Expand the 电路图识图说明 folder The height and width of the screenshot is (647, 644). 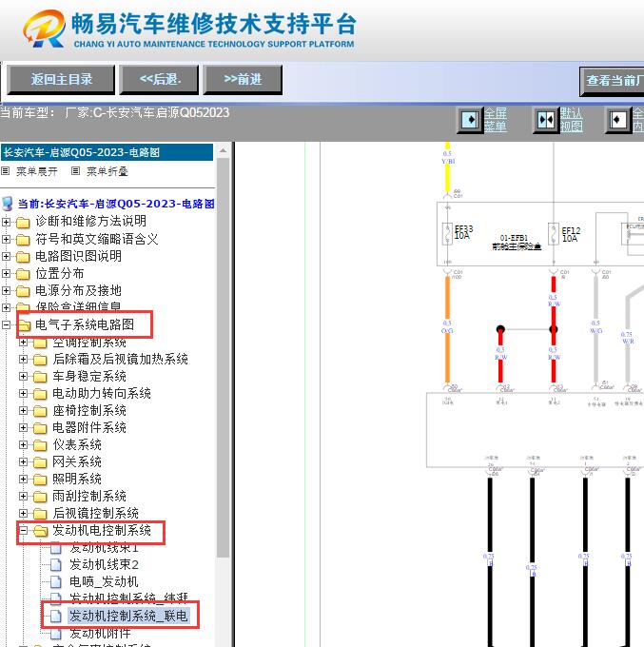pyautogui.click(x=6, y=256)
